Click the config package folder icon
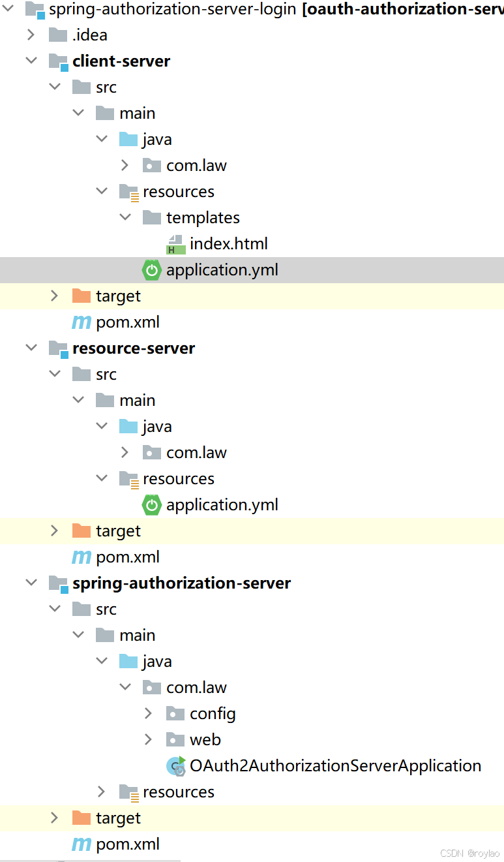This screenshot has height=862, width=504. pyautogui.click(x=175, y=713)
